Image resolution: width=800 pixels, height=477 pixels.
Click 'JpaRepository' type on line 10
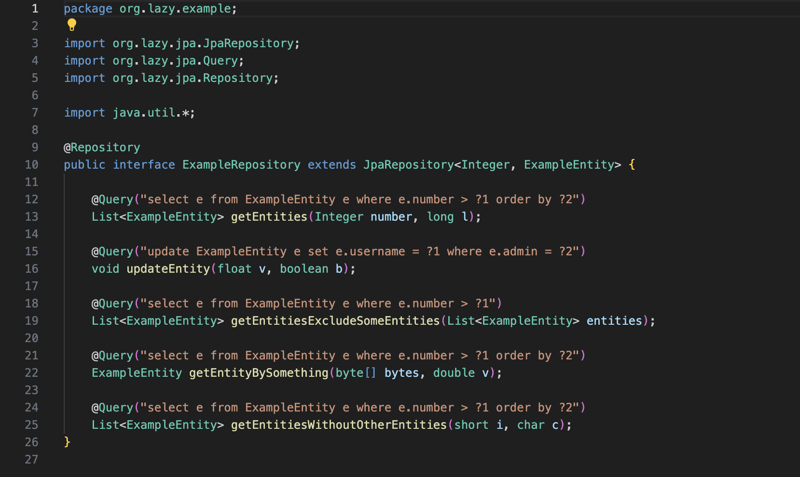(x=409, y=165)
